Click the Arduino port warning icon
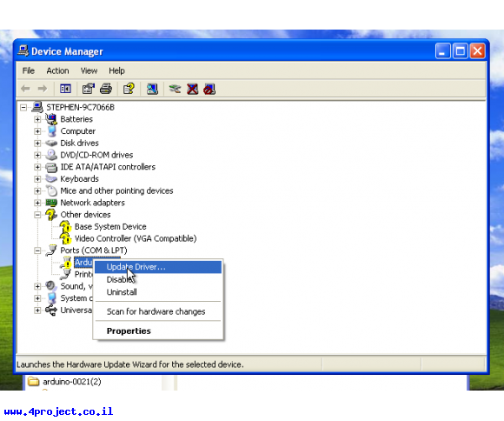 pos(66,263)
